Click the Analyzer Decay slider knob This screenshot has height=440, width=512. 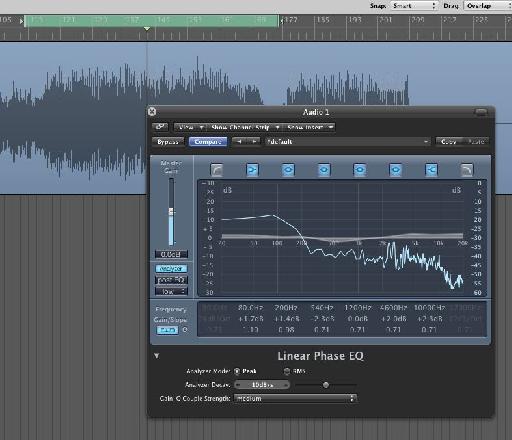(x=326, y=385)
